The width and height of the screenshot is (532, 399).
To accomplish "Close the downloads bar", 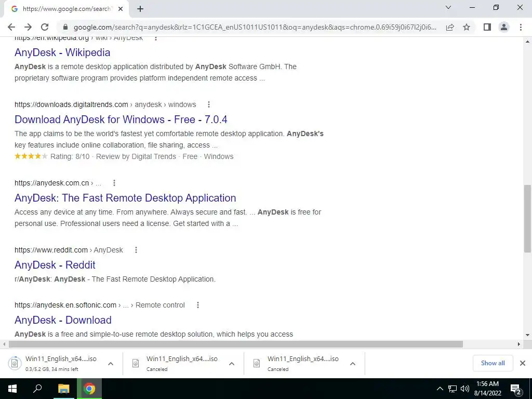I will coord(523,363).
